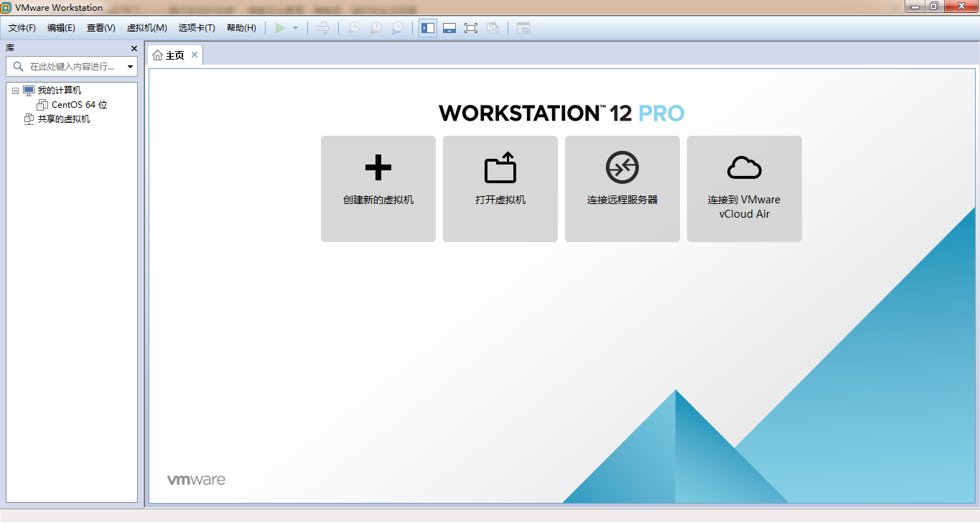Open the 文件(F) menu
Image resolution: width=980 pixels, height=523 pixels.
[22, 28]
